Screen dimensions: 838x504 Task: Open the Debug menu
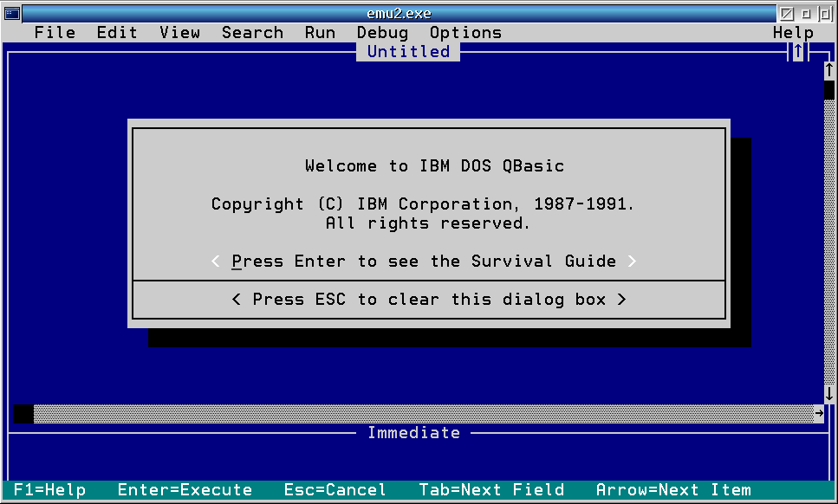(x=382, y=33)
